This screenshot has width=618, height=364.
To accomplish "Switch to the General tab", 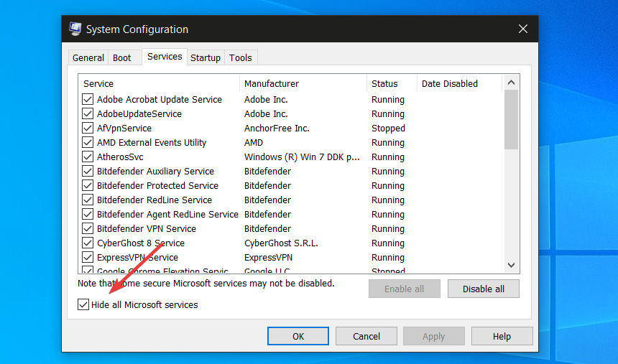I will (88, 58).
